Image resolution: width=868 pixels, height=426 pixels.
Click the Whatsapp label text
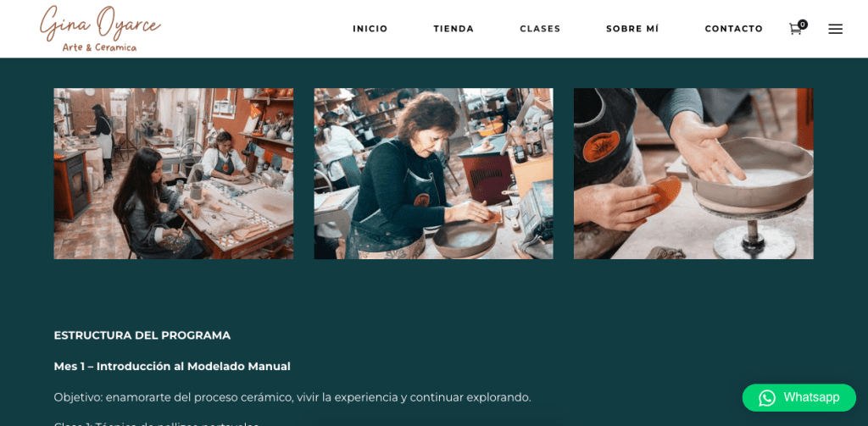(x=811, y=398)
